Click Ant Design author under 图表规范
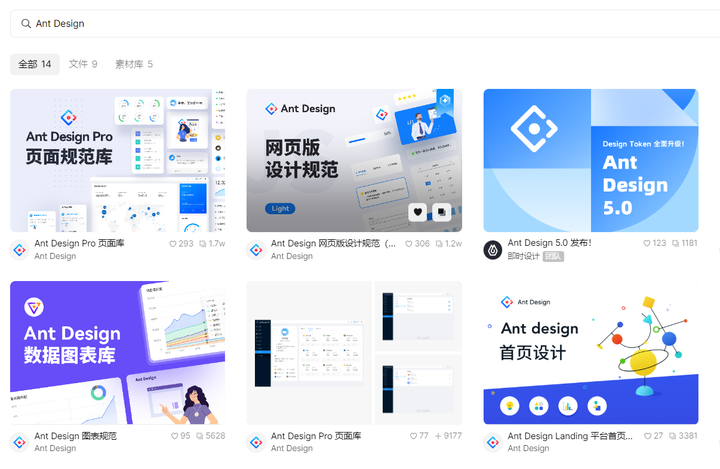Screen dimensions: 720x469 click(55, 448)
